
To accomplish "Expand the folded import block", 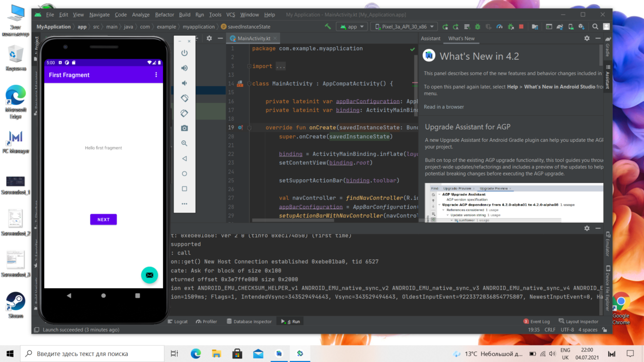I will [250, 66].
